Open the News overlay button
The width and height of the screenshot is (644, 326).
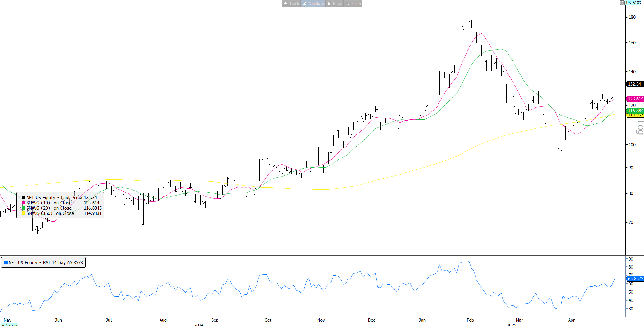click(x=335, y=4)
